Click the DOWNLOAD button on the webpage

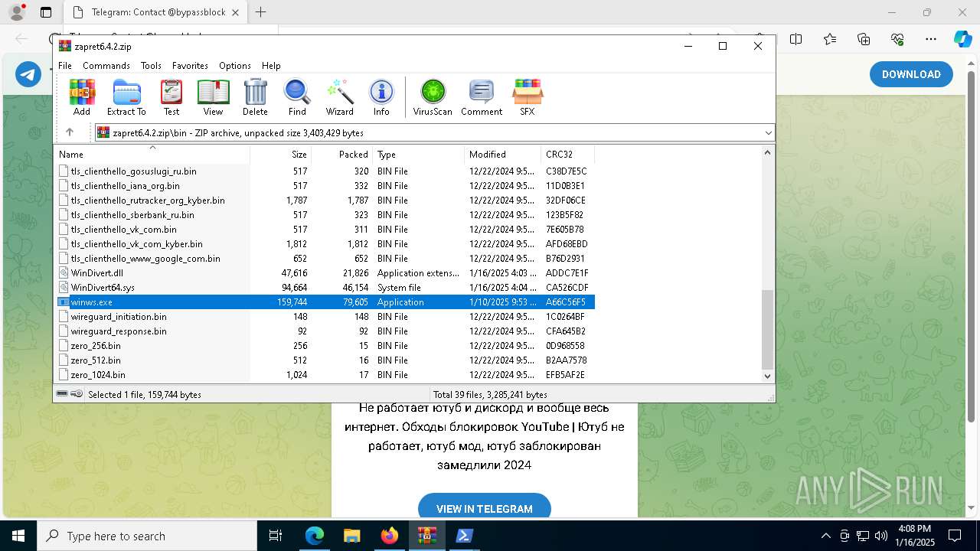(911, 74)
